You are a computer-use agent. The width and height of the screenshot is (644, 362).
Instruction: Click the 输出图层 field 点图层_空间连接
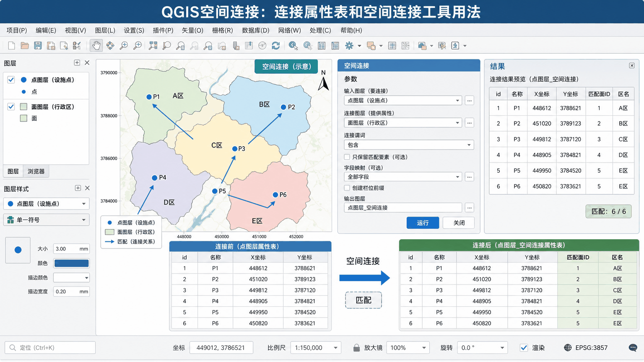[403, 207]
